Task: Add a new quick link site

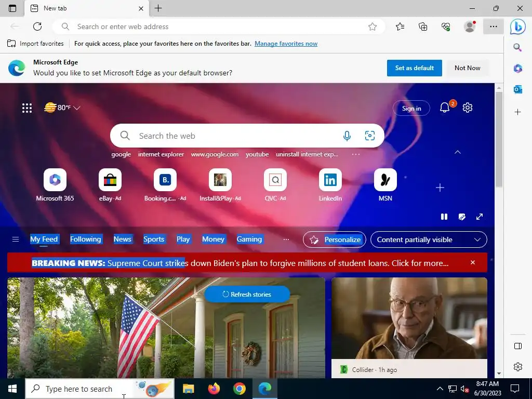Action: click(440, 188)
